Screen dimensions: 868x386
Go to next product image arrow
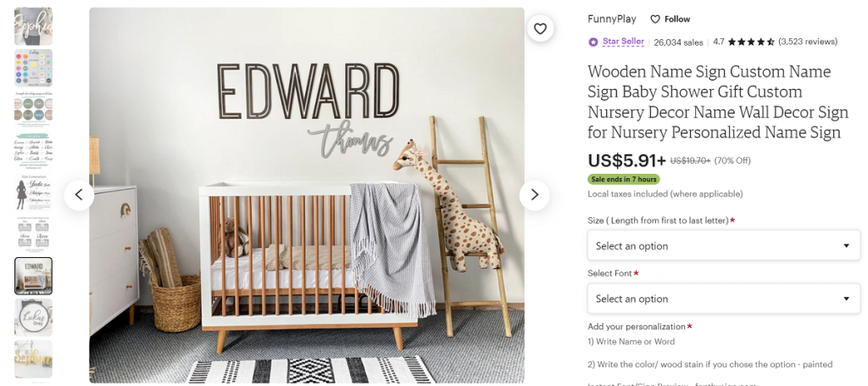pos(534,195)
